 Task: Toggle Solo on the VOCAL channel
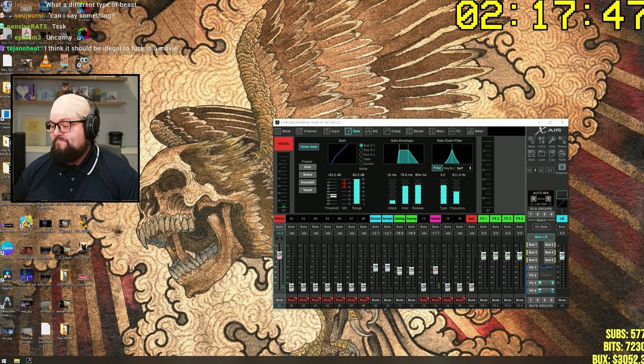pos(280,227)
